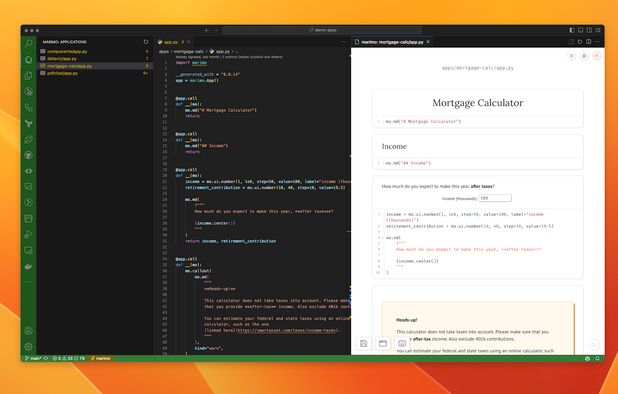Click the angle-brackets code icon in activity bar

pyautogui.click(x=28, y=171)
